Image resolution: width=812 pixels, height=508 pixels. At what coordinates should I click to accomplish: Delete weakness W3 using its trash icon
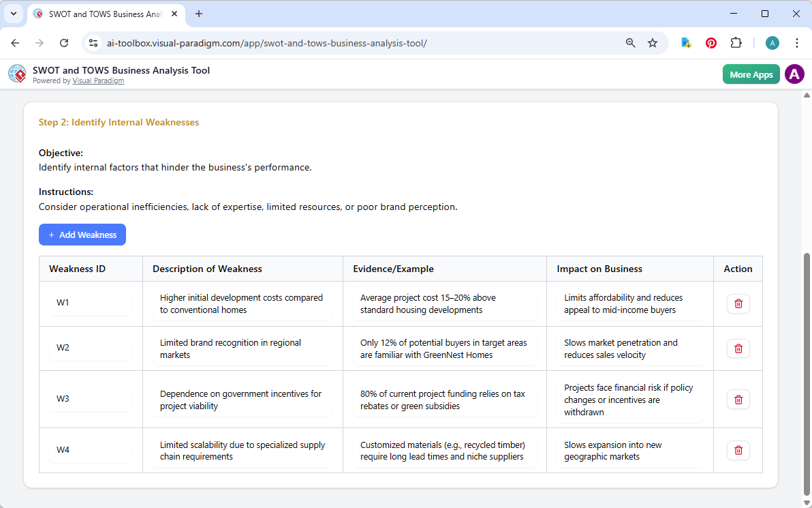[738, 399]
